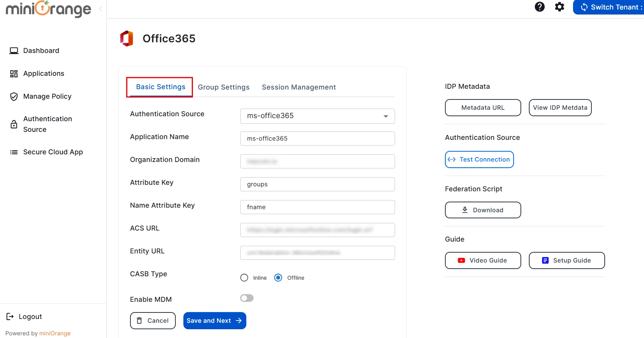Click the View IDP Metdata button

pyautogui.click(x=560, y=108)
